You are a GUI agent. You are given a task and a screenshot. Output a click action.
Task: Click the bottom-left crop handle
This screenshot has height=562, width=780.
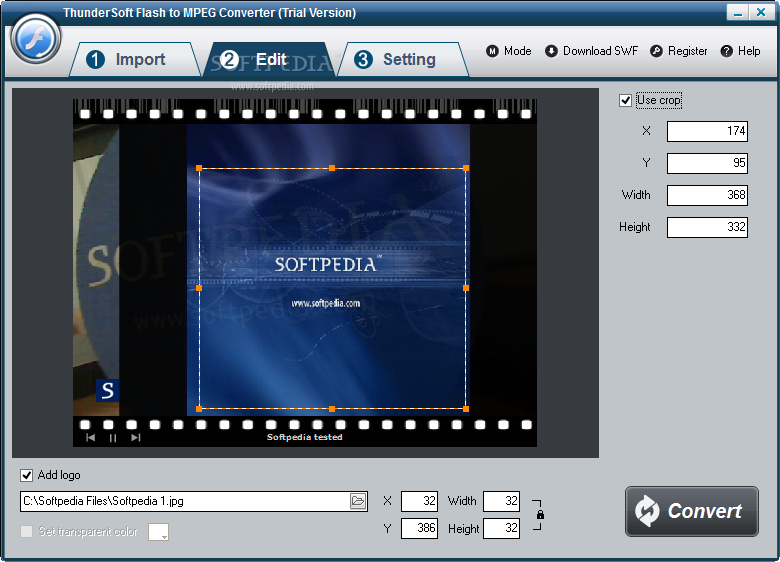point(199,409)
